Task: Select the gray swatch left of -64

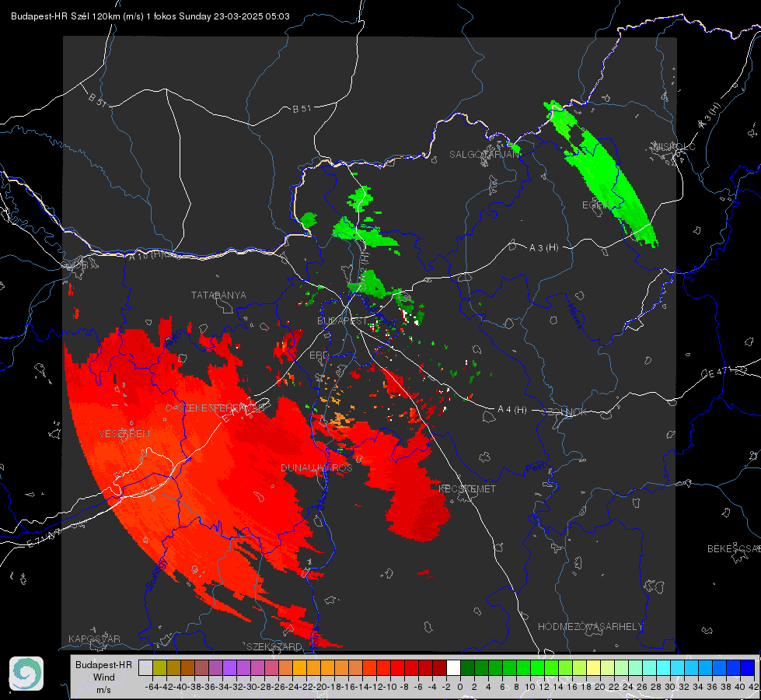Action: pos(145,668)
